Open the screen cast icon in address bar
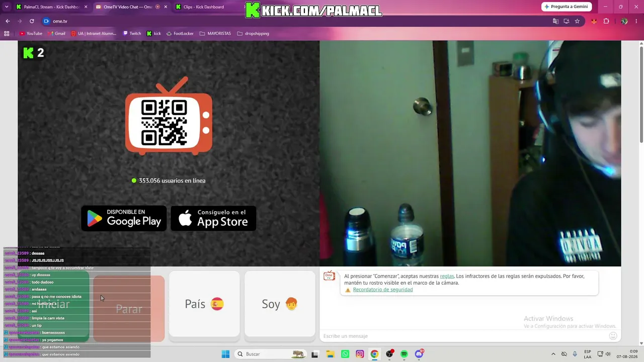Viewport: 644px width, 362px height. (567, 21)
